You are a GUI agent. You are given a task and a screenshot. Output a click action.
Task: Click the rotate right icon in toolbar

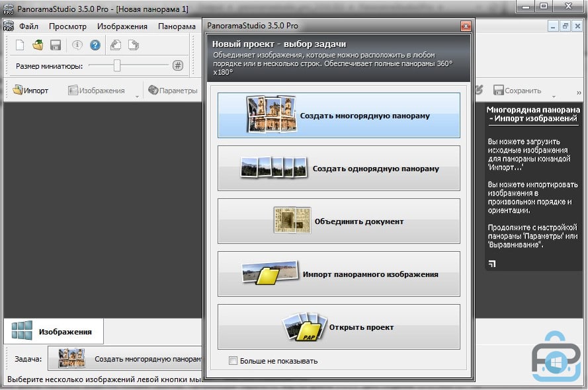pos(134,46)
